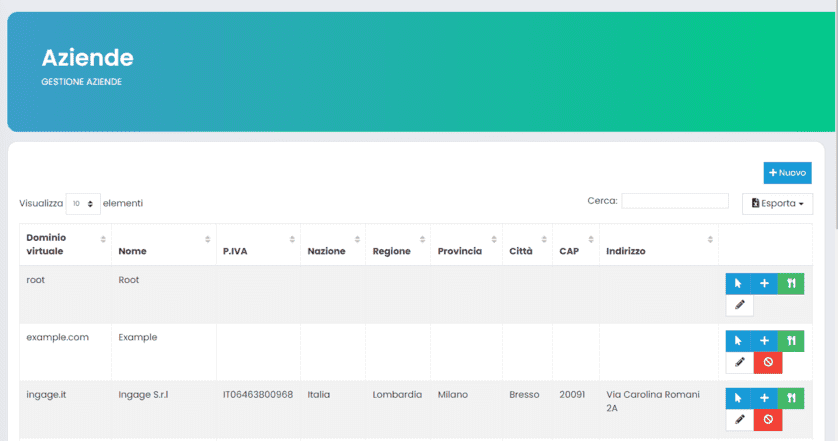The width and height of the screenshot is (838, 441).
Task: Sort the table by P.IVA column header
Action: tap(258, 251)
